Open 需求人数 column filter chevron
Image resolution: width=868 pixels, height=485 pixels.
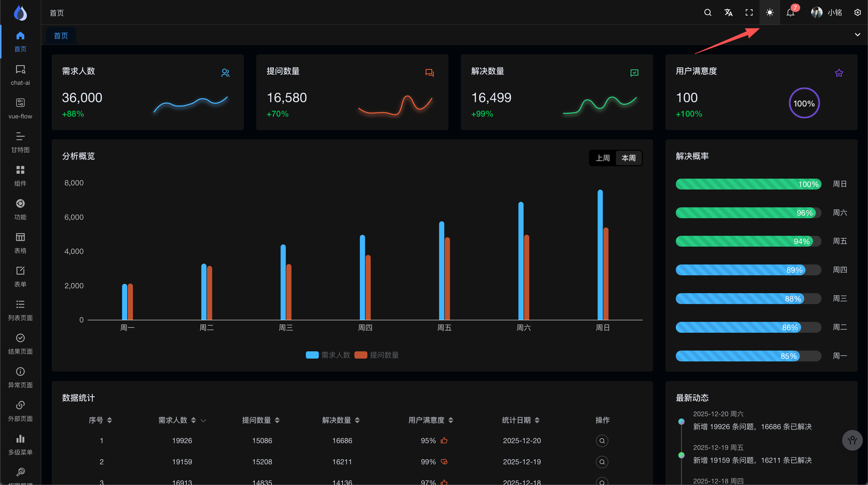coord(203,420)
